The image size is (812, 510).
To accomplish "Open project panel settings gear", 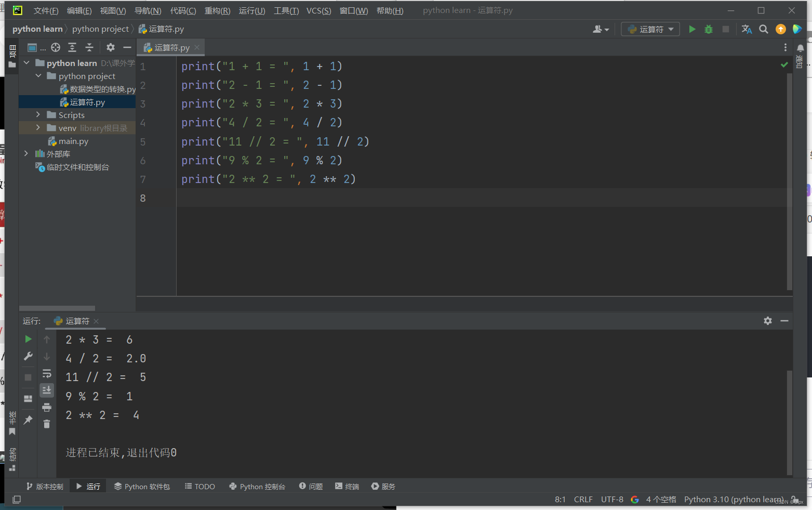I will [x=111, y=47].
